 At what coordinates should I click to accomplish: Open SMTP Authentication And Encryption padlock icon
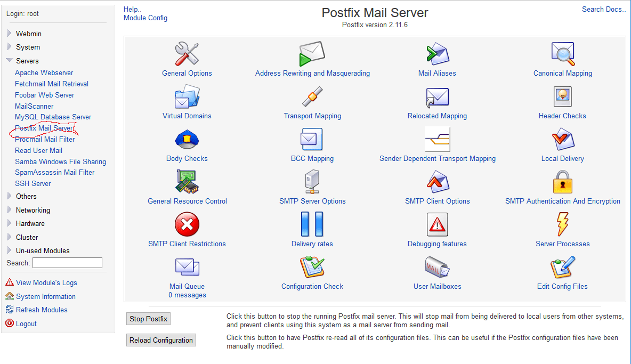pos(563,182)
